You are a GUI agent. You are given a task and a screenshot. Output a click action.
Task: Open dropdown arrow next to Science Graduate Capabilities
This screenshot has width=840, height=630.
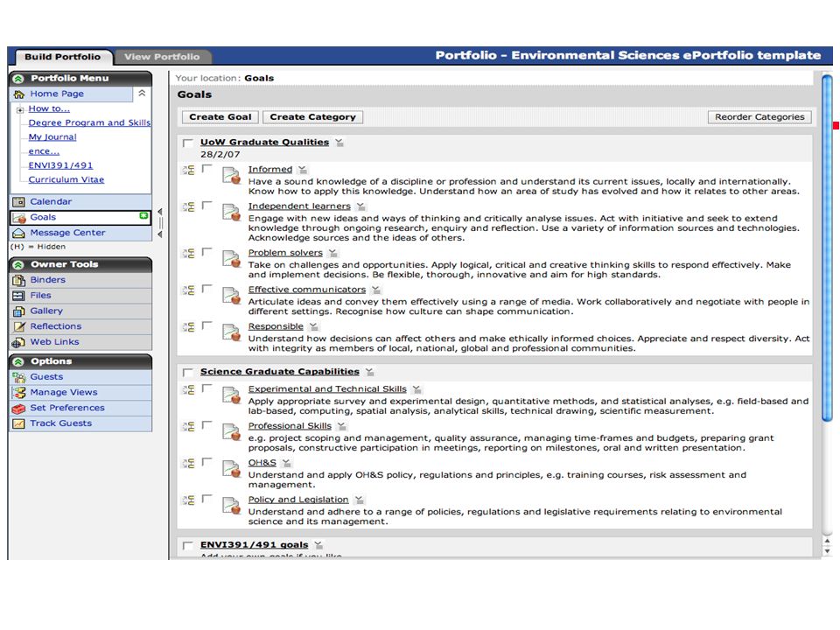point(369,372)
